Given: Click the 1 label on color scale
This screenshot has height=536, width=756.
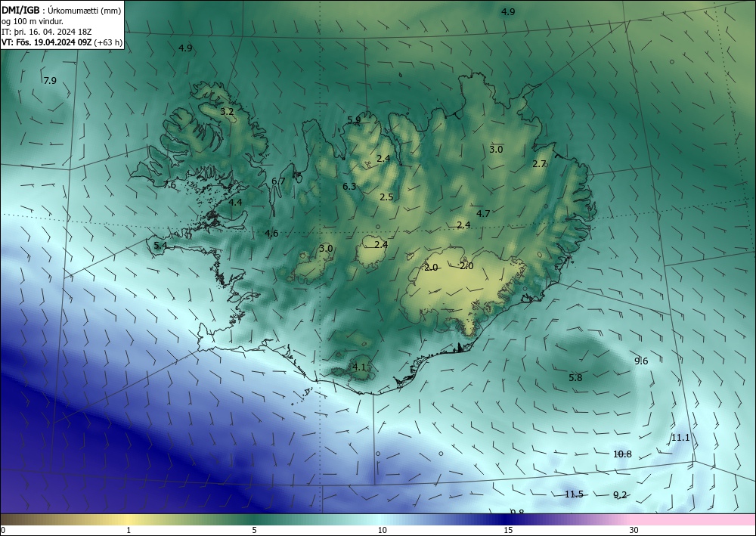Looking at the screenshot, I should pyautogui.click(x=129, y=530).
